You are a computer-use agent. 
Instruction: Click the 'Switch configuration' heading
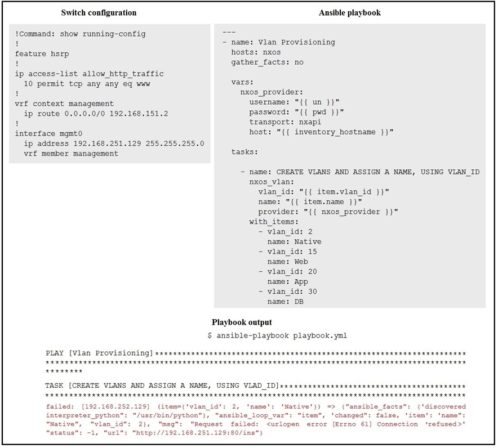coord(99,13)
